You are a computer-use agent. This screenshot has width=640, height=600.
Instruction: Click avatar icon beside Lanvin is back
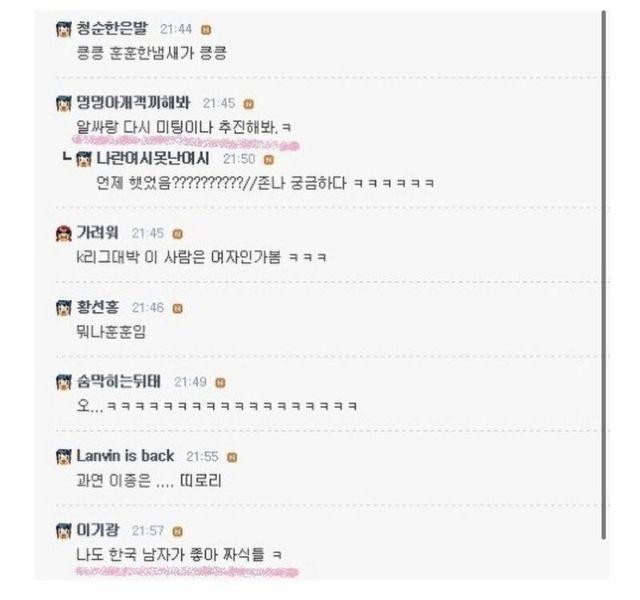tap(64, 456)
